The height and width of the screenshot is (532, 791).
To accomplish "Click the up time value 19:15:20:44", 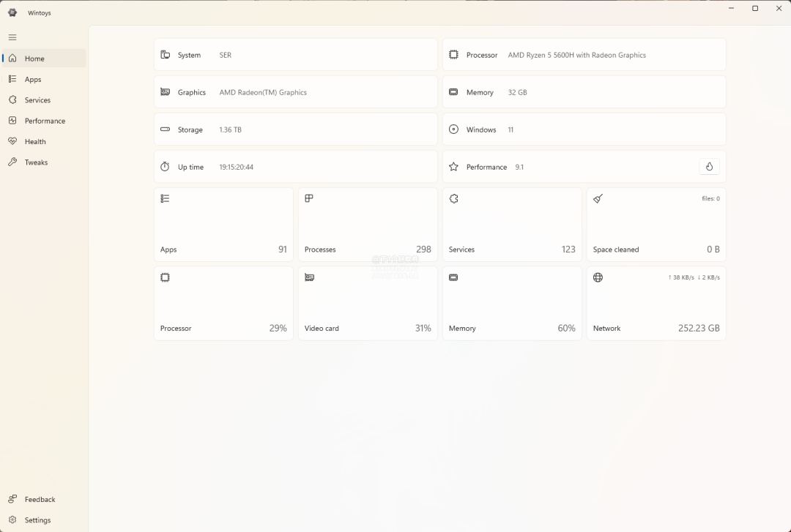I will tap(236, 167).
